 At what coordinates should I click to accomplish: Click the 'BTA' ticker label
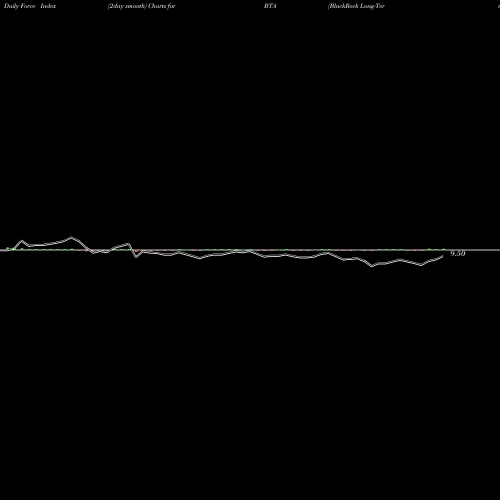click(x=270, y=6)
